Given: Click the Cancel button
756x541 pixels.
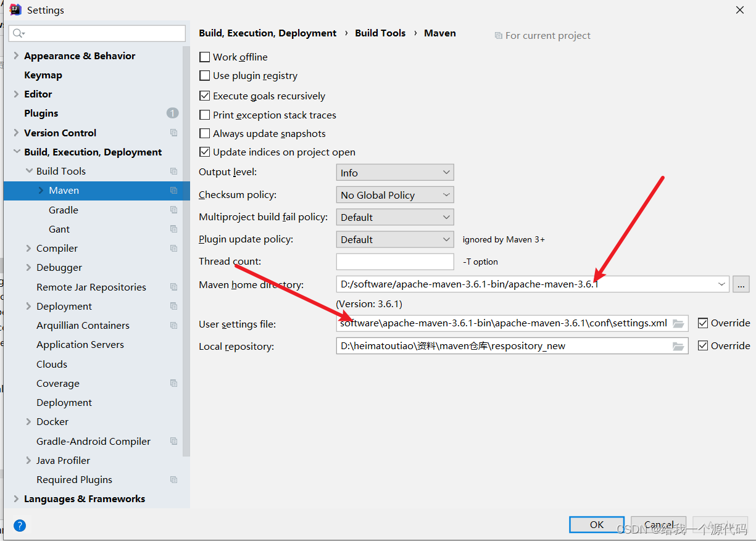Looking at the screenshot, I should click(x=658, y=524).
